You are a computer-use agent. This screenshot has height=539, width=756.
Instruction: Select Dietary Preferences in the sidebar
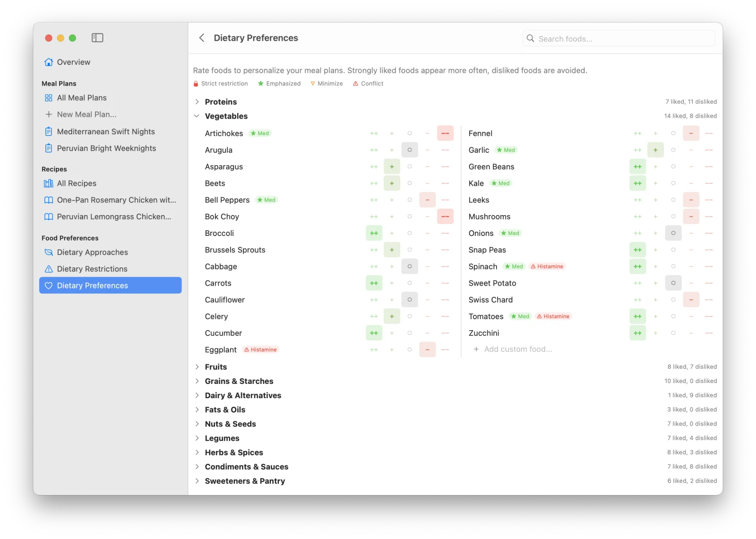(x=111, y=286)
